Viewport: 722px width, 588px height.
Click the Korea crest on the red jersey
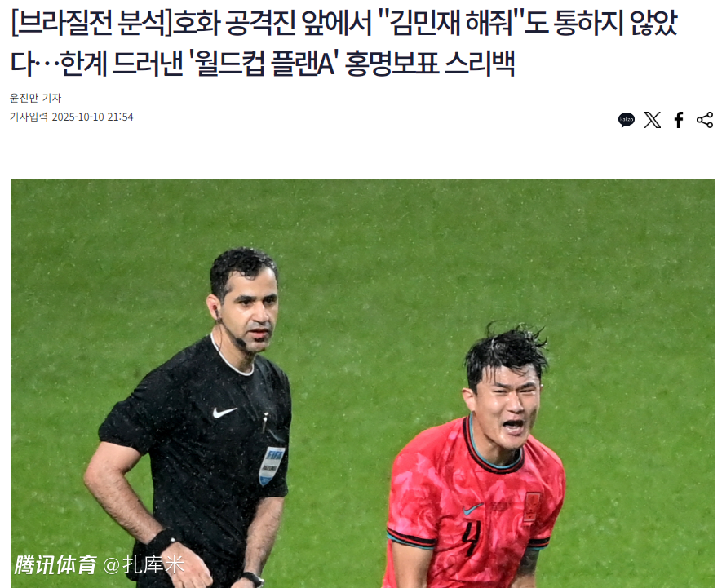coord(532,507)
